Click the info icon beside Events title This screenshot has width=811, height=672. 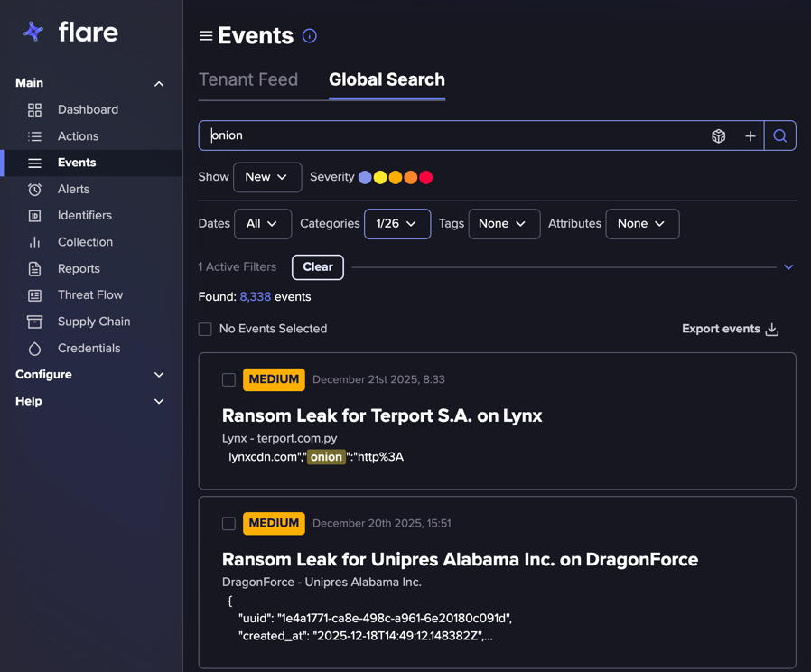[x=310, y=36]
